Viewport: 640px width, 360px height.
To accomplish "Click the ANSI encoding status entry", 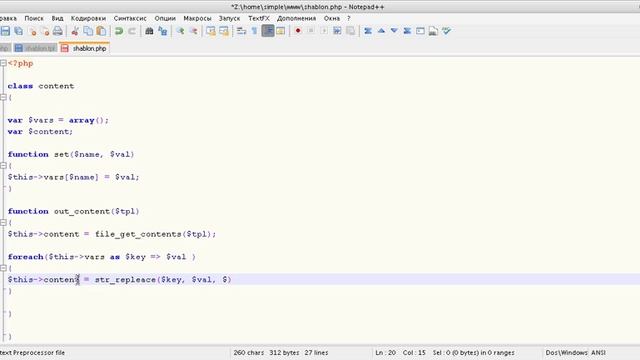I will coord(598,353).
